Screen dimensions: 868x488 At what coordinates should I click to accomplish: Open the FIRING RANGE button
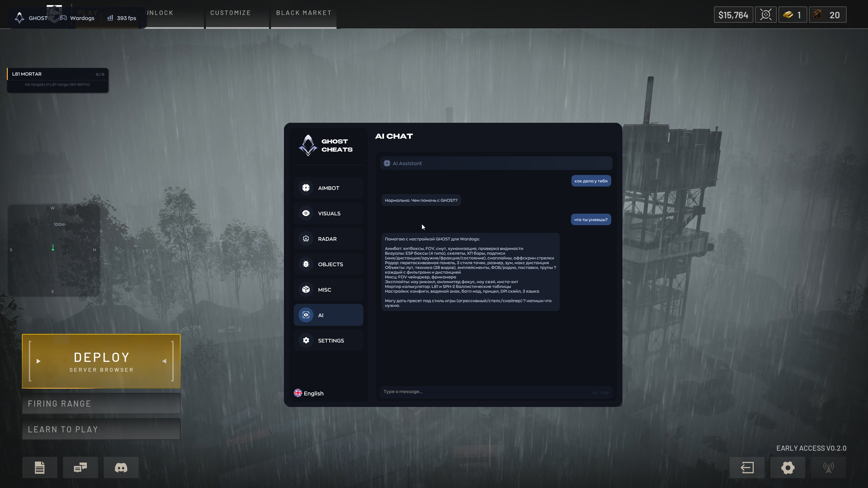[101, 404]
